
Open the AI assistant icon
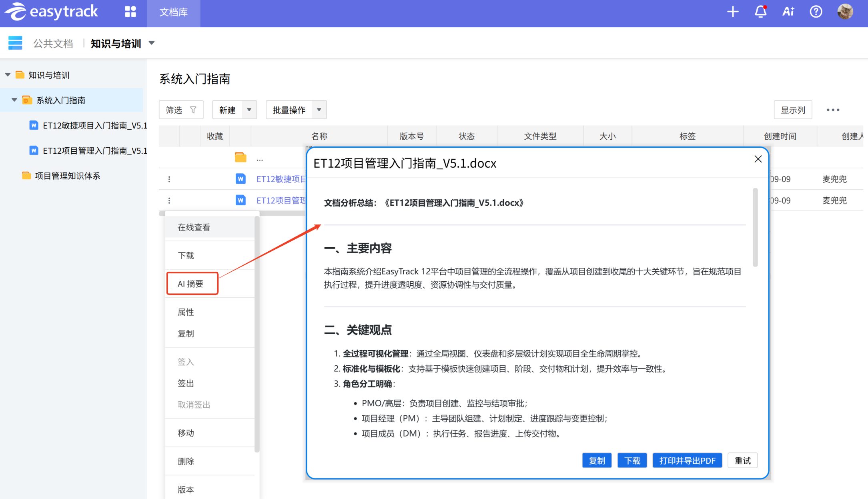[x=788, y=12]
